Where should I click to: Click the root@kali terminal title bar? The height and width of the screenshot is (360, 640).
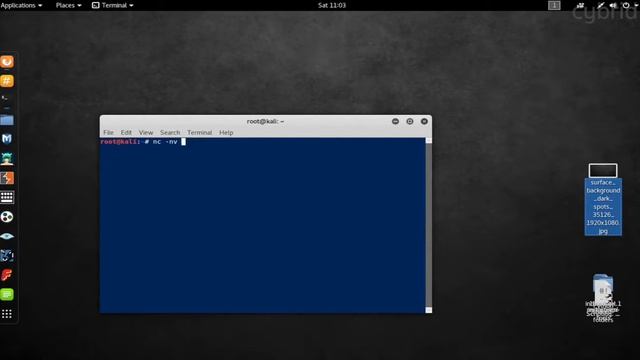[265, 121]
